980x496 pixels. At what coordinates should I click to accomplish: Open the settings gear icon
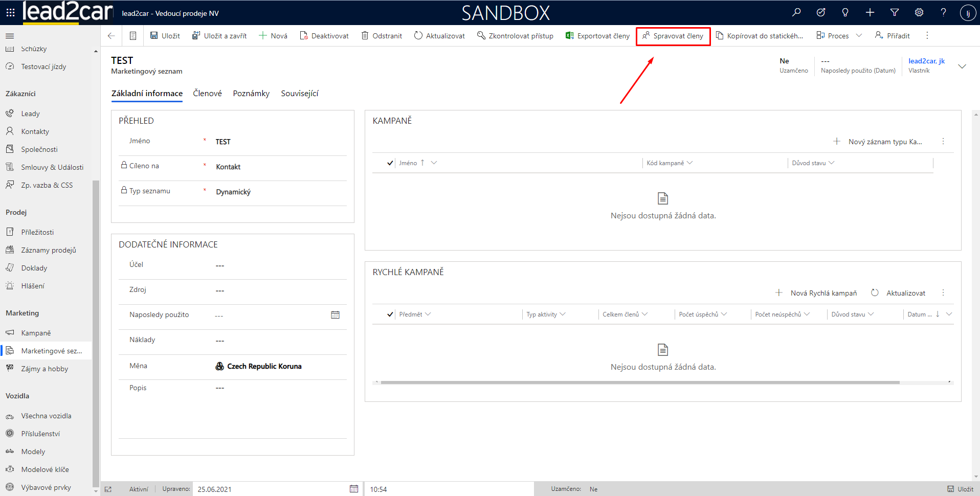[x=919, y=12]
